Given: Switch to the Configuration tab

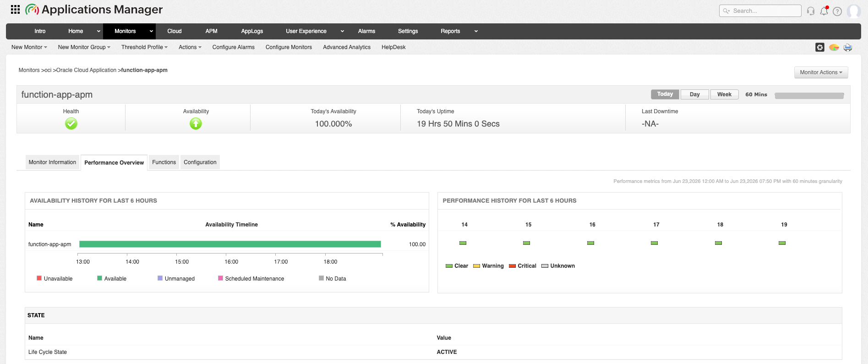Looking at the screenshot, I should click(200, 162).
